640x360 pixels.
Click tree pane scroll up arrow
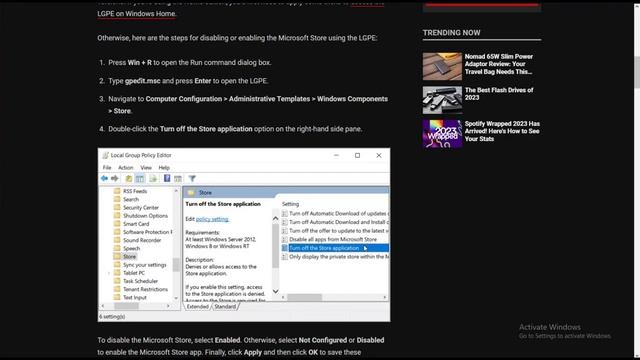tap(176, 191)
